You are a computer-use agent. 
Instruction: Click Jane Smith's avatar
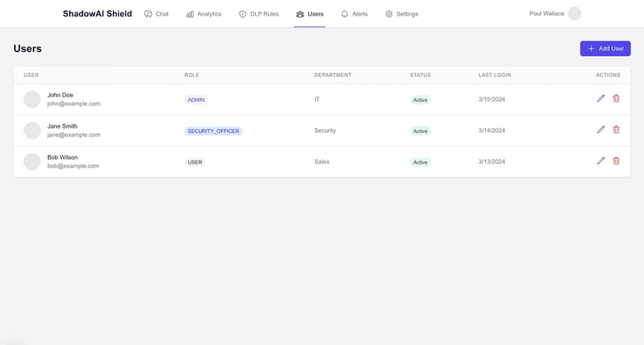pyautogui.click(x=32, y=130)
